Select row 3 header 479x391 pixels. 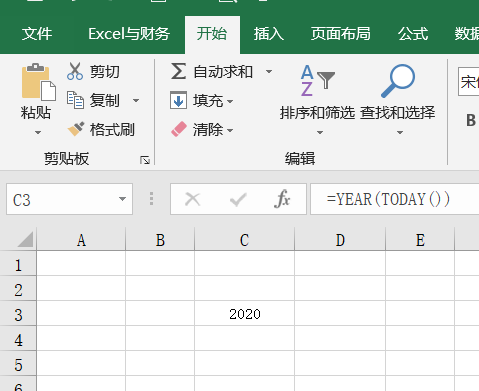point(18,314)
